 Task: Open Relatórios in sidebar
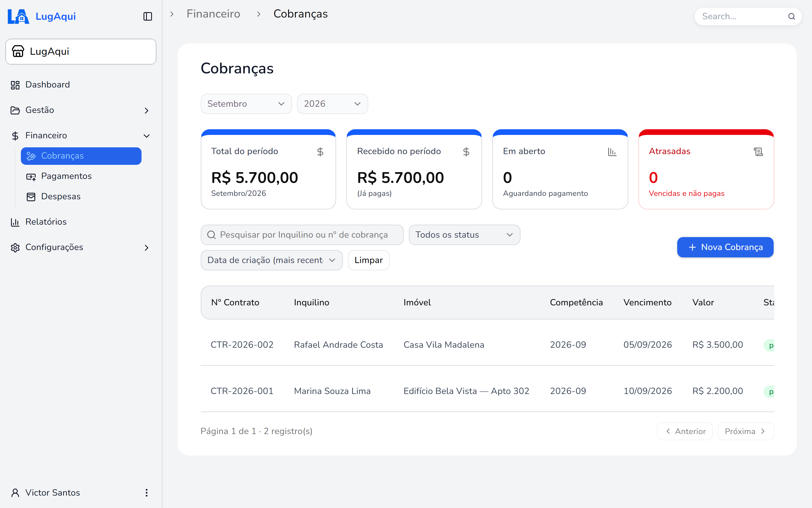coord(81,222)
